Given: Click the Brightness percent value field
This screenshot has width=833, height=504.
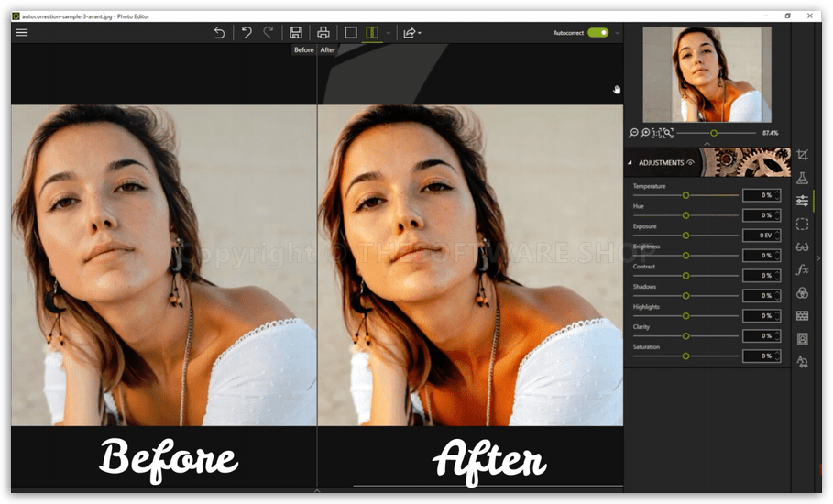Looking at the screenshot, I should [x=762, y=256].
